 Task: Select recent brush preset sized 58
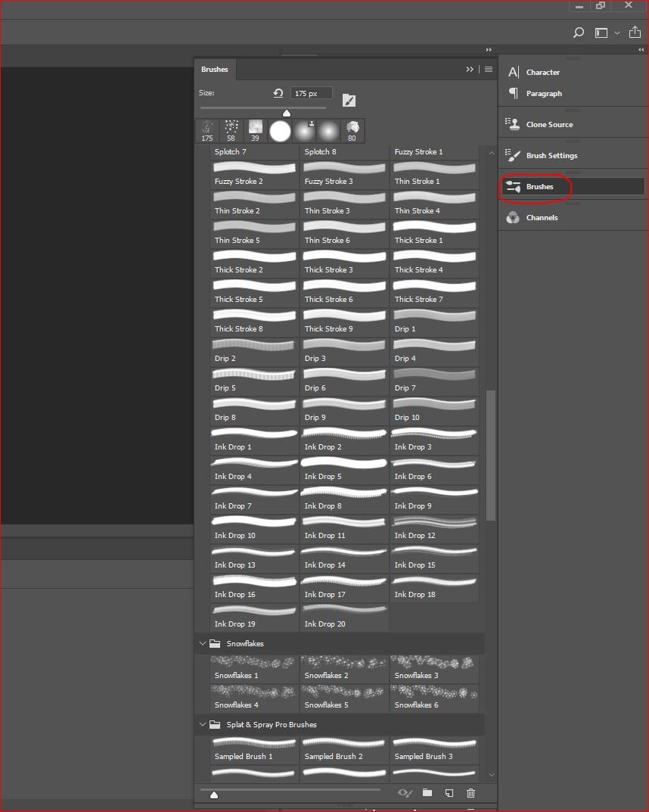click(x=231, y=131)
